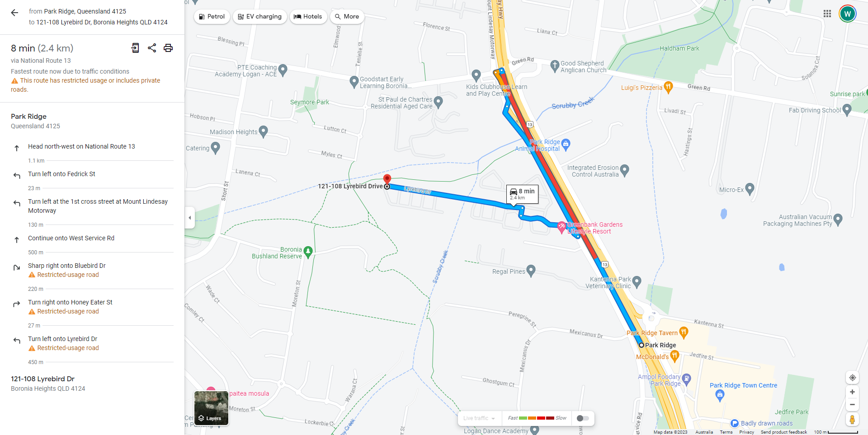Select the Petrol filter chip
The width and height of the screenshot is (868, 435).
pyautogui.click(x=212, y=17)
